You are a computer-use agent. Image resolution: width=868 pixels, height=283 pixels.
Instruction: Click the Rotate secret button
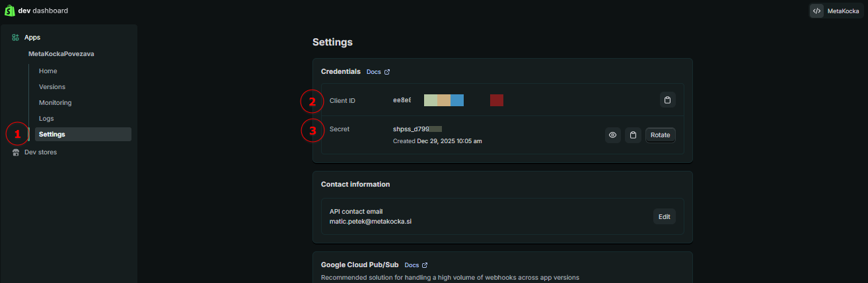pyautogui.click(x=661, y=135)
